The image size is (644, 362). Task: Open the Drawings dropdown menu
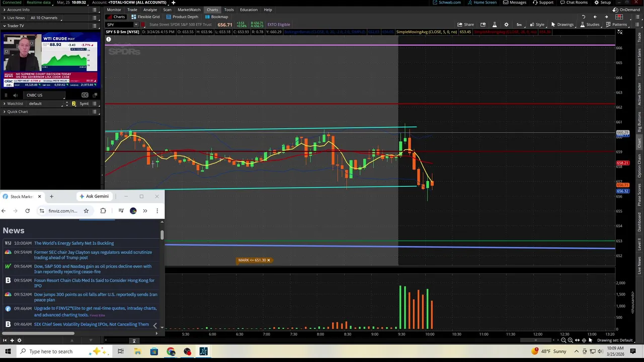click(x=562, y=25)
